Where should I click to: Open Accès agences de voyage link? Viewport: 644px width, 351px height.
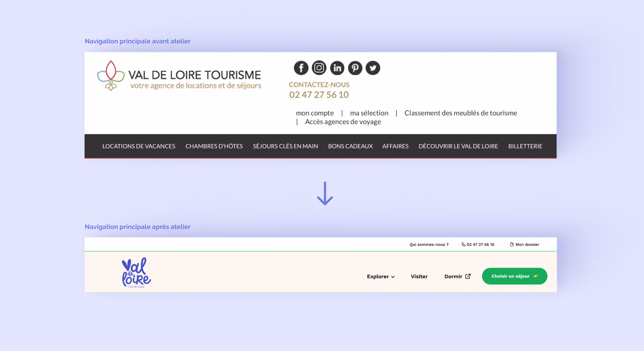coord(343,122)
